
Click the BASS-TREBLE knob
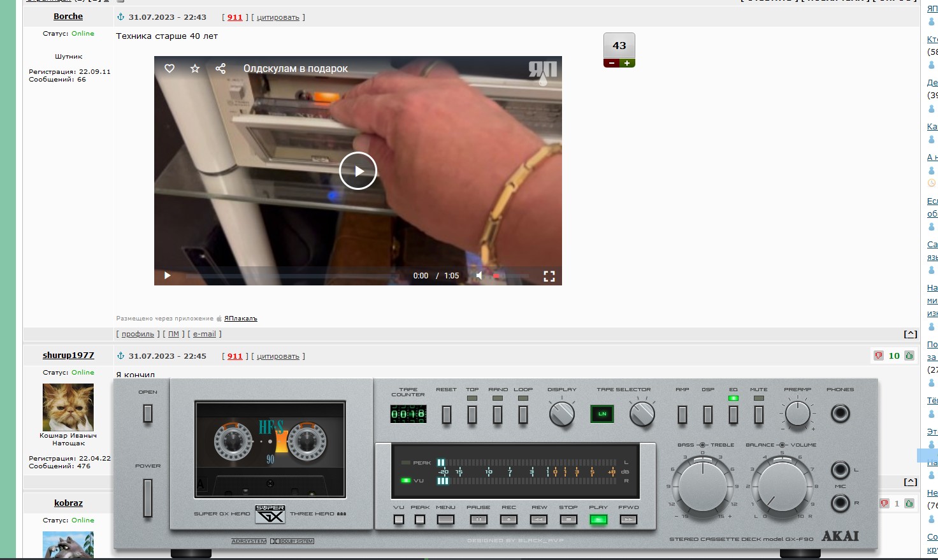703,487
